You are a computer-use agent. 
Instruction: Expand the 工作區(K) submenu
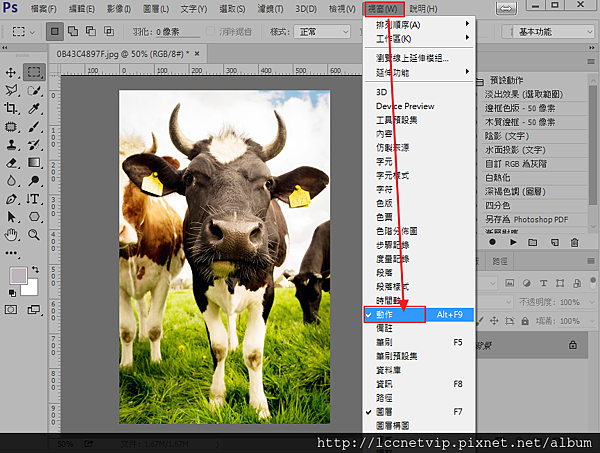pos(419,39)
